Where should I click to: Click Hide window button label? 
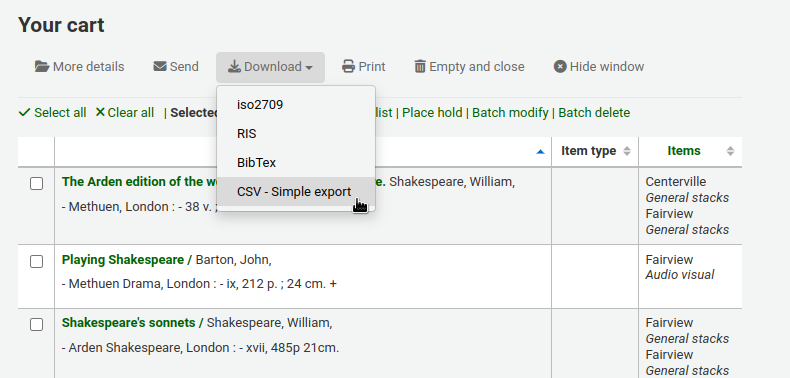pyautogui.click(x=607, y=67)
